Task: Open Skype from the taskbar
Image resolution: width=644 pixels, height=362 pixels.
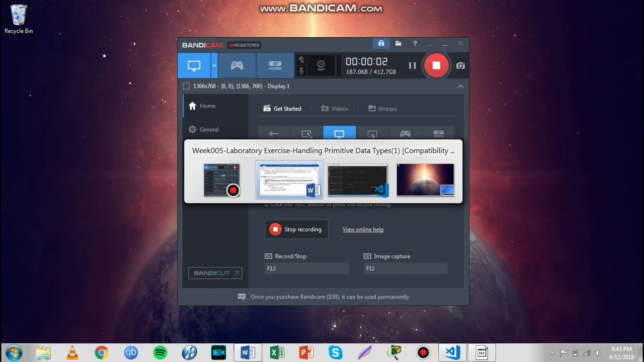Action: pyautogui.click(x=336, y=352)
